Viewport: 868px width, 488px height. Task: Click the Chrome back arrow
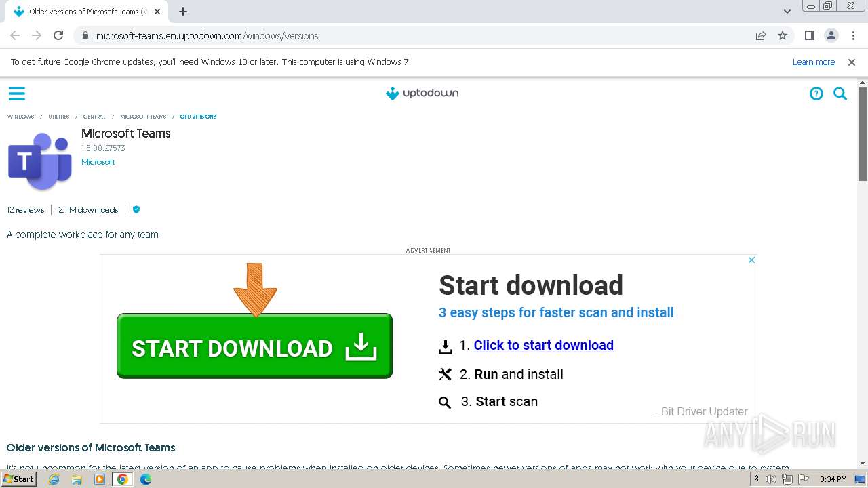(x=15, y=35)
